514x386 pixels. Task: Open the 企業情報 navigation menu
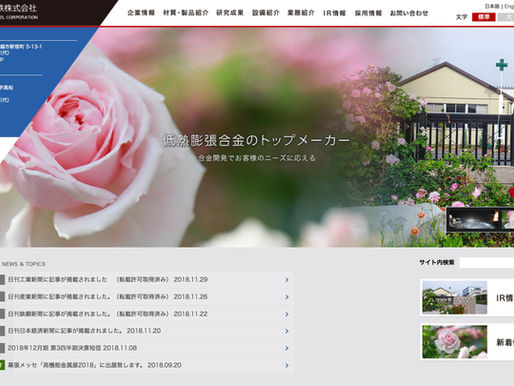[141, 13]
